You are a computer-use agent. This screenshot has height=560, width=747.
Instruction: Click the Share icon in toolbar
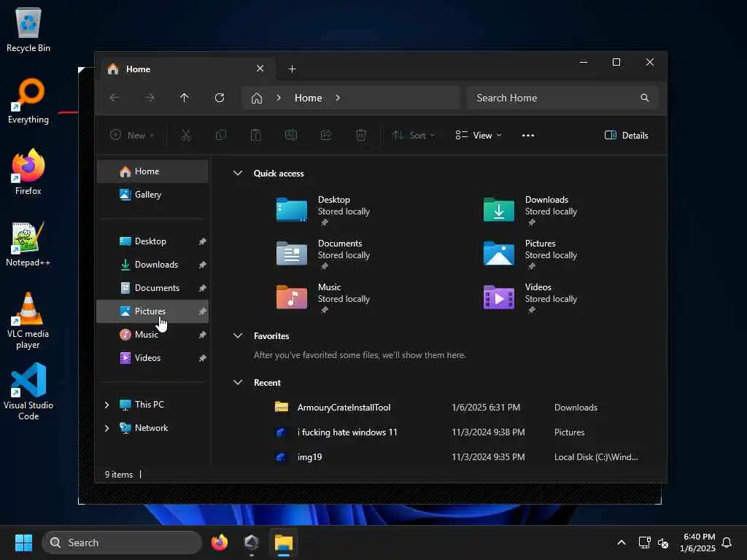pyautogui.click(x=326, y=135)
